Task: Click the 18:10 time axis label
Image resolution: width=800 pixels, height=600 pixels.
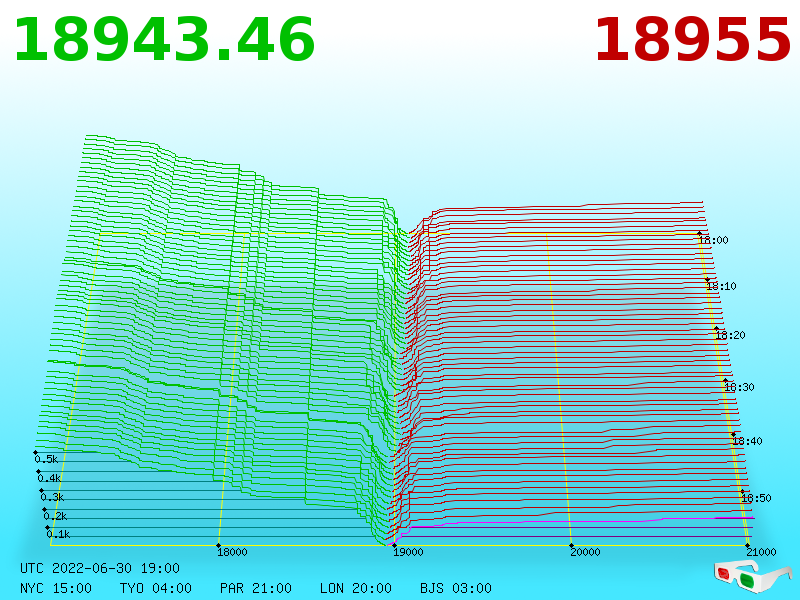Action: tap(721, 286)
